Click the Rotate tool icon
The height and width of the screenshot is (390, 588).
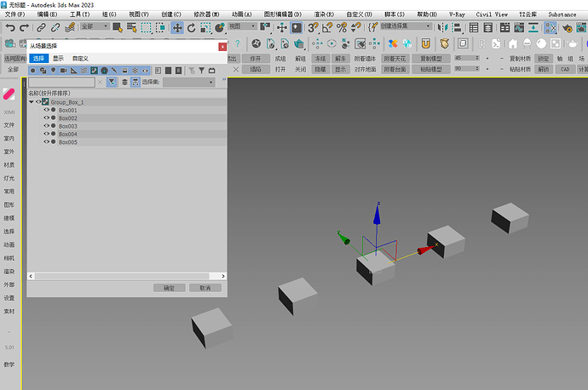(192, 27)
